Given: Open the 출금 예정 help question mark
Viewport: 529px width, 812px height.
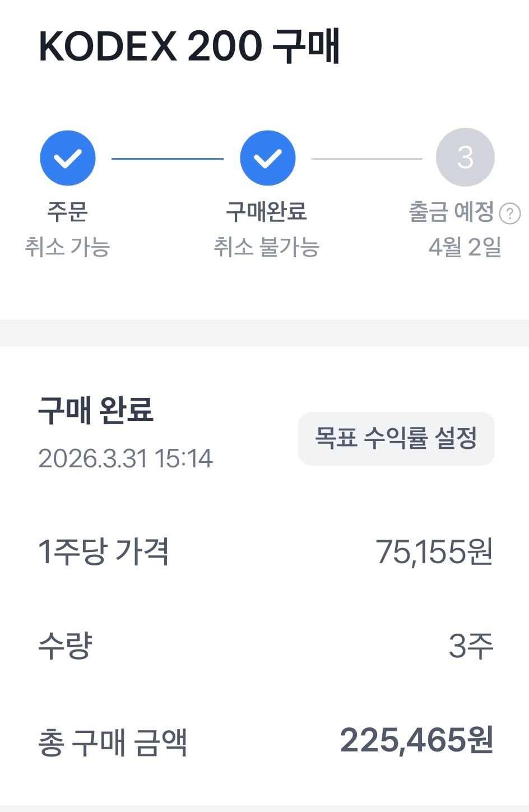Looking at the screenshot, I should point(510,214).
